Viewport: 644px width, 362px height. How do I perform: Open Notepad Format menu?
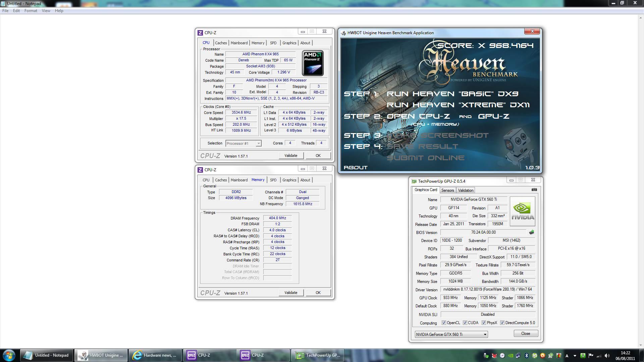pyautogui.click(x=31, y=11)
